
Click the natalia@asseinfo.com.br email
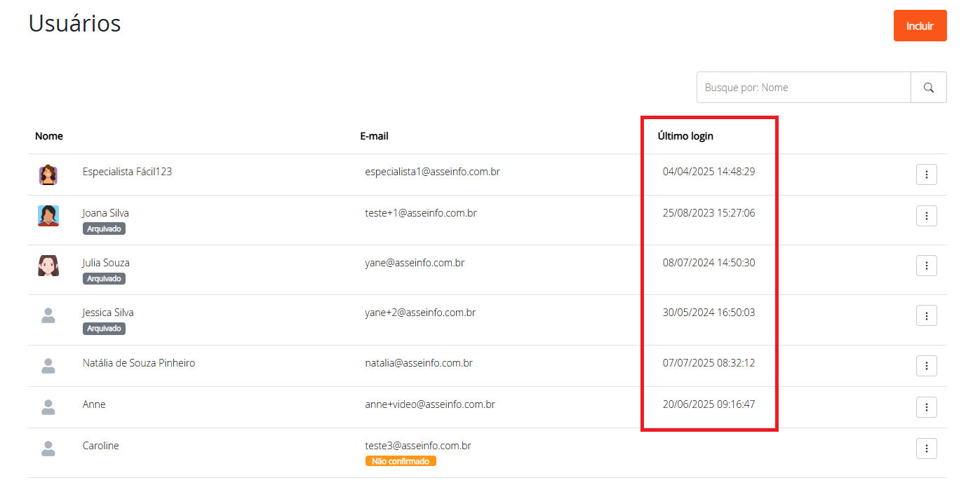click(419, 363)
